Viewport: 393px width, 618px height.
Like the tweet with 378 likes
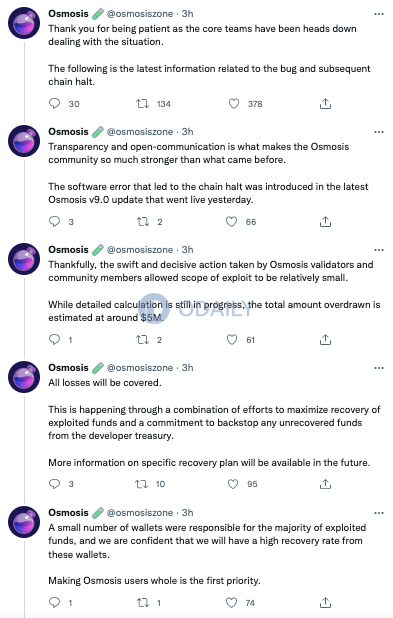pos(234,104)
